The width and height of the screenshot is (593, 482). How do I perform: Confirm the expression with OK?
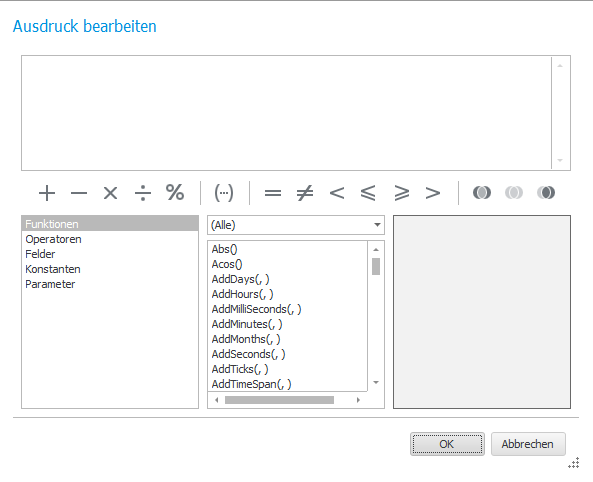(x=447, y=444)
